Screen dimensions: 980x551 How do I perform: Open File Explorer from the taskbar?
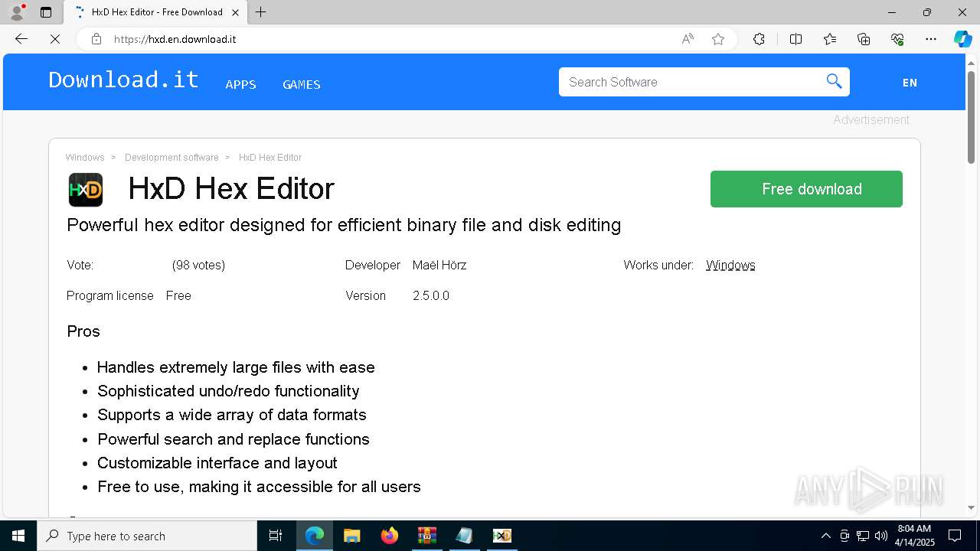[351, 536]
